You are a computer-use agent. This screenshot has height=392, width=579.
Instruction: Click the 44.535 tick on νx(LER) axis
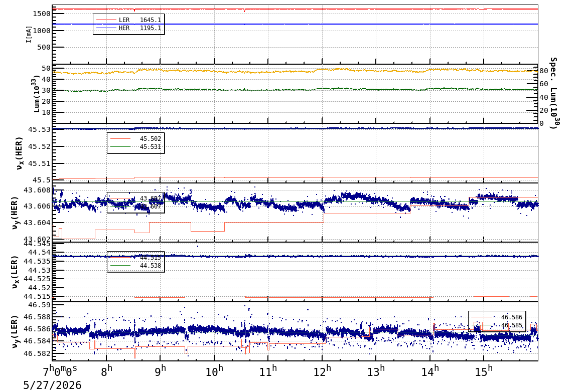coord(37,262)
